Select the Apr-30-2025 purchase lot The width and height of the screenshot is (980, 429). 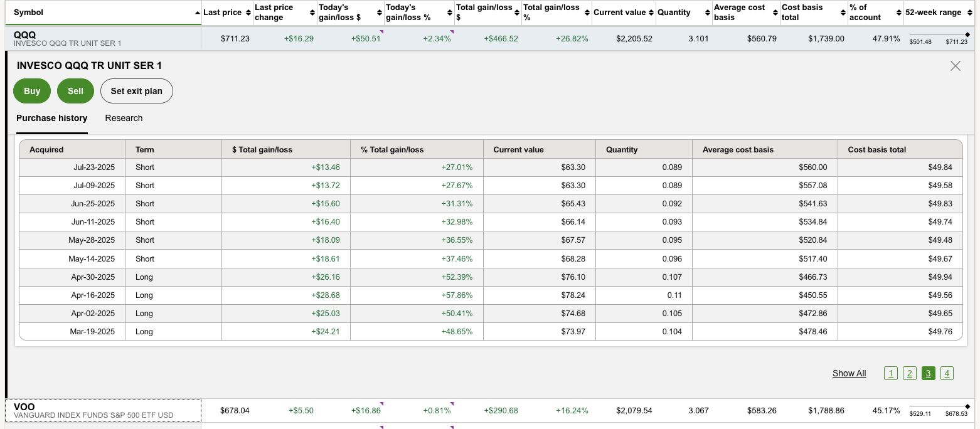(x=491, y=277)
